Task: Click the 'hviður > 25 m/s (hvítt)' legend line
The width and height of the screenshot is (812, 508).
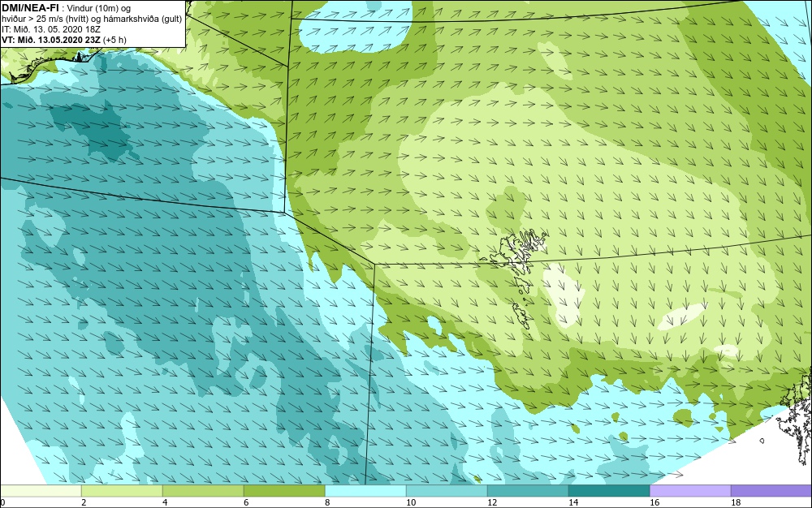Action: [93, 19]
